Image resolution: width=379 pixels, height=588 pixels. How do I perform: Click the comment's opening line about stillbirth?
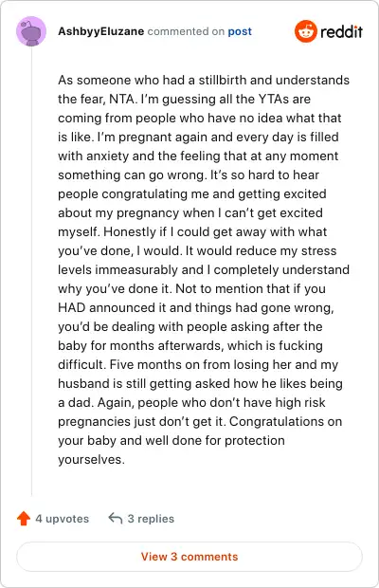[x=204, y=80]
